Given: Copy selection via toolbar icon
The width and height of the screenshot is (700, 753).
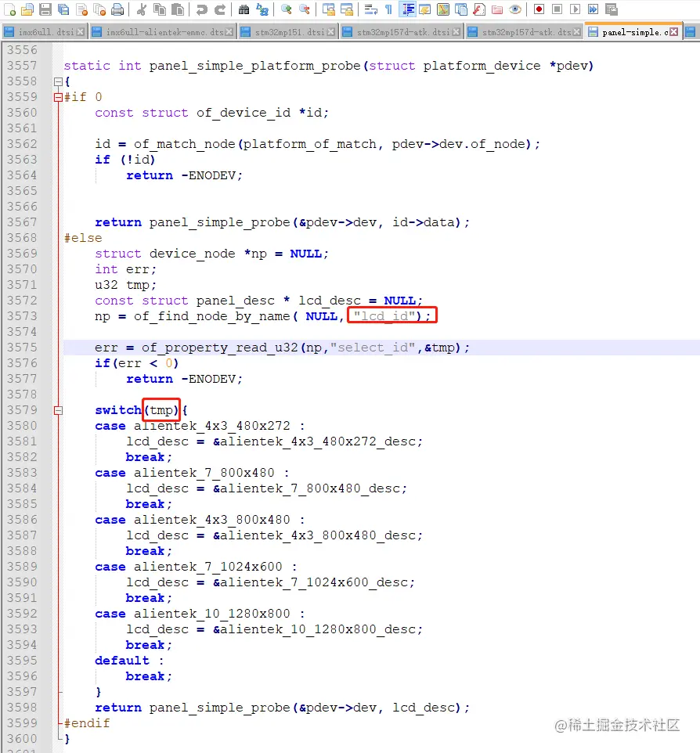Looking at the screenshot, I should point(160,9).
